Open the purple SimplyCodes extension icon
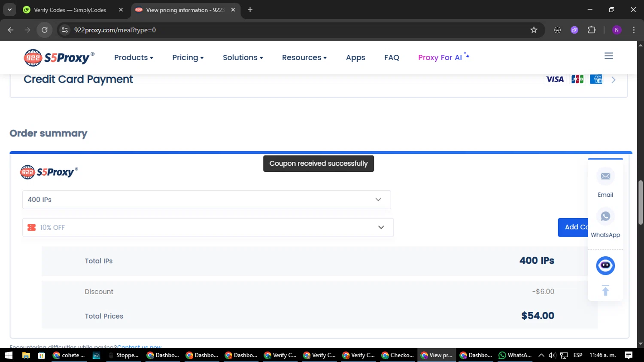 click(574, 30)
